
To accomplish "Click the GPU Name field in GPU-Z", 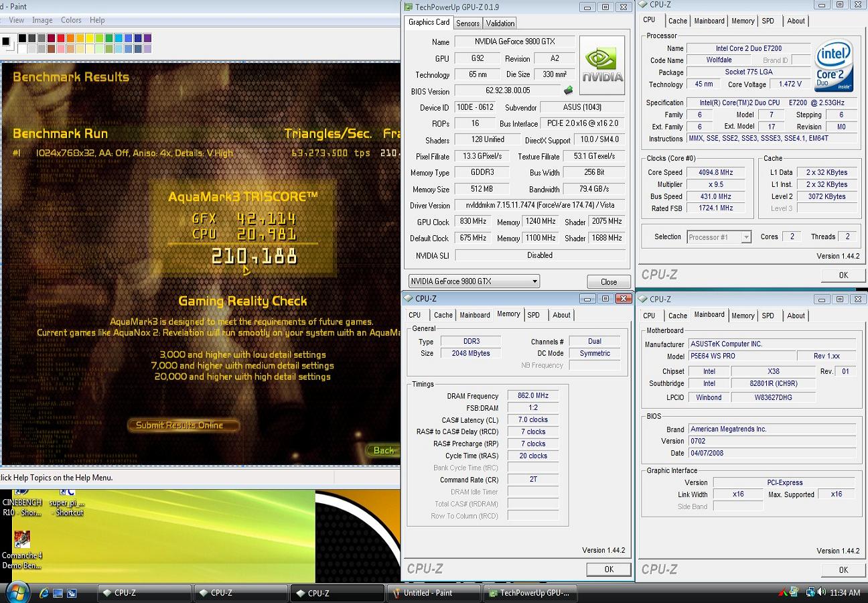I will click(x=514, y=42).
